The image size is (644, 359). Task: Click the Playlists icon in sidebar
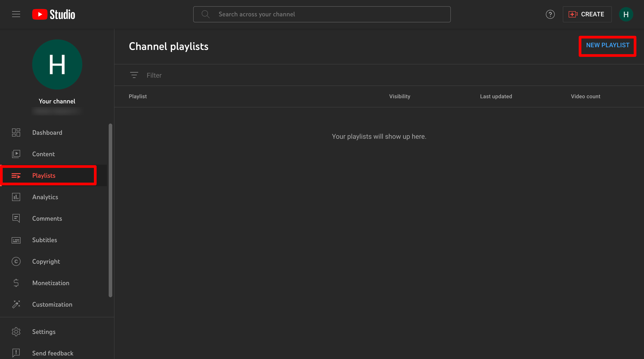click(x=16, y=175)
